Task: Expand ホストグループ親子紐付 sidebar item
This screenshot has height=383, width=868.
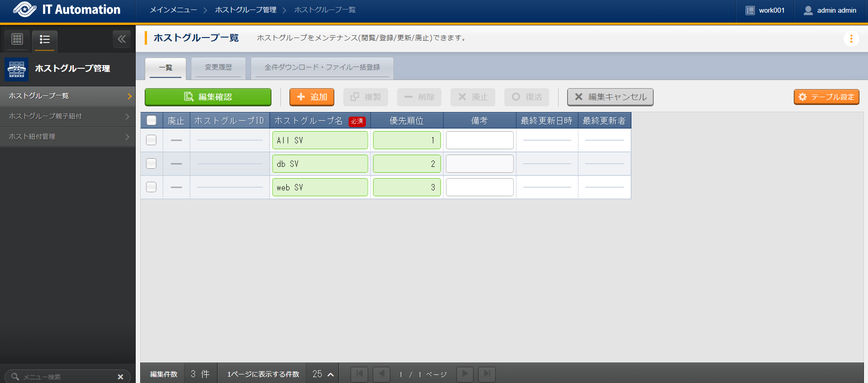Action: click(x=68, y=116)
